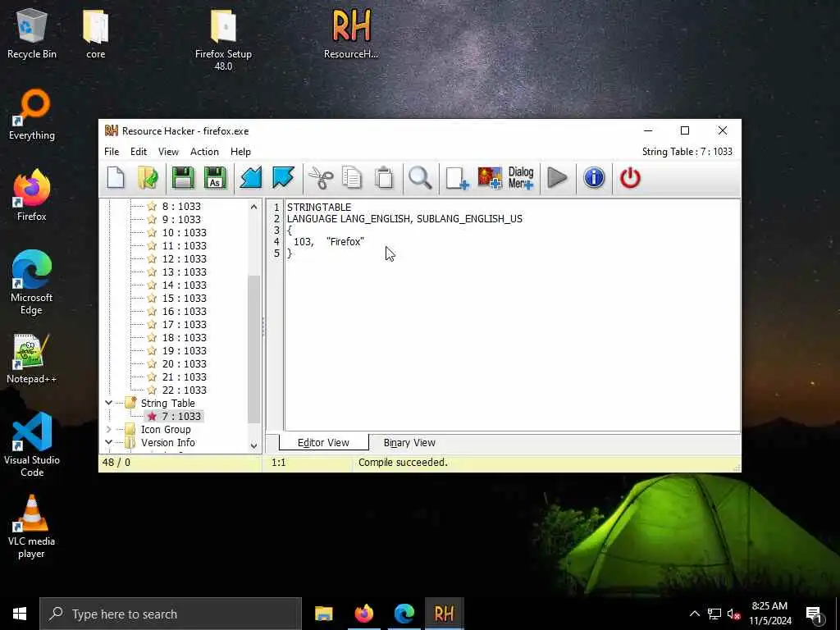
Task: Open the View menu
Action: point(168,152)
